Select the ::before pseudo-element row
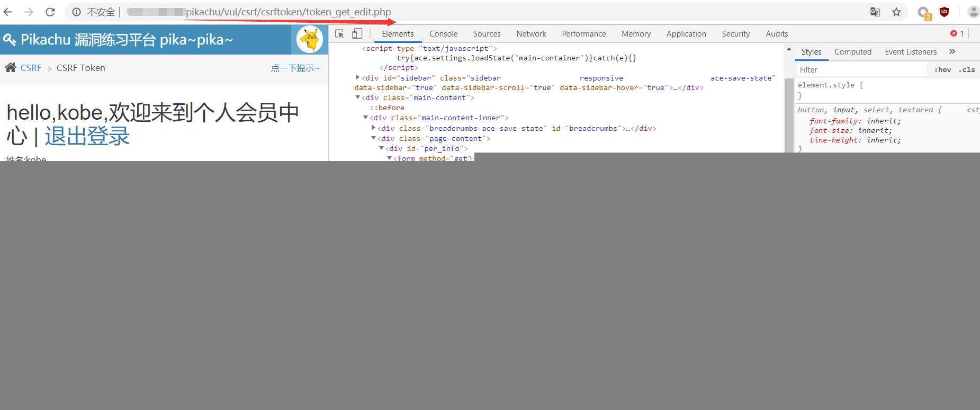 (x=387, y=108)
